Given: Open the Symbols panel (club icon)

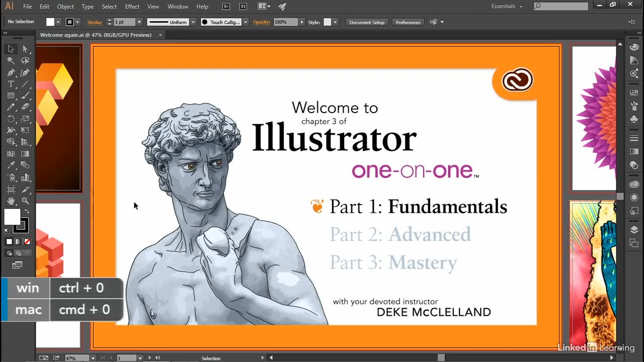Looking at the screenshot, I should [634, 119].
